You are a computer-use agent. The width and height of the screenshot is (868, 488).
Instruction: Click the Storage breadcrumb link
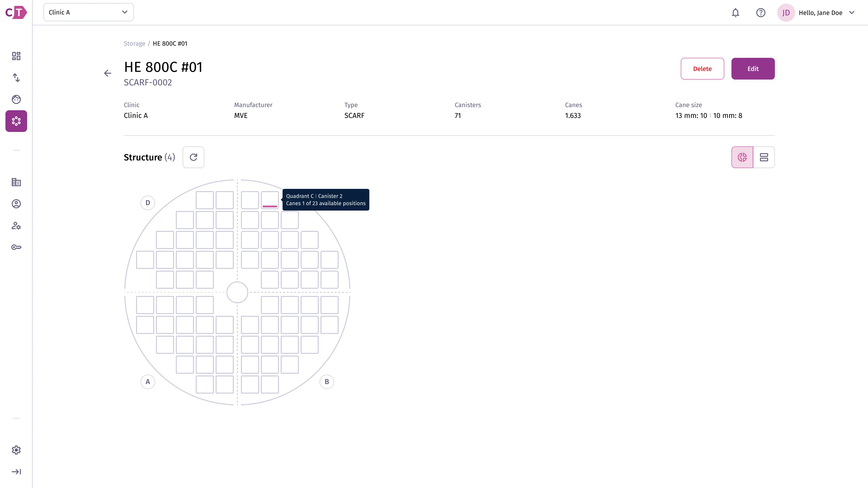pyautogui.click(x=134, y=43)
